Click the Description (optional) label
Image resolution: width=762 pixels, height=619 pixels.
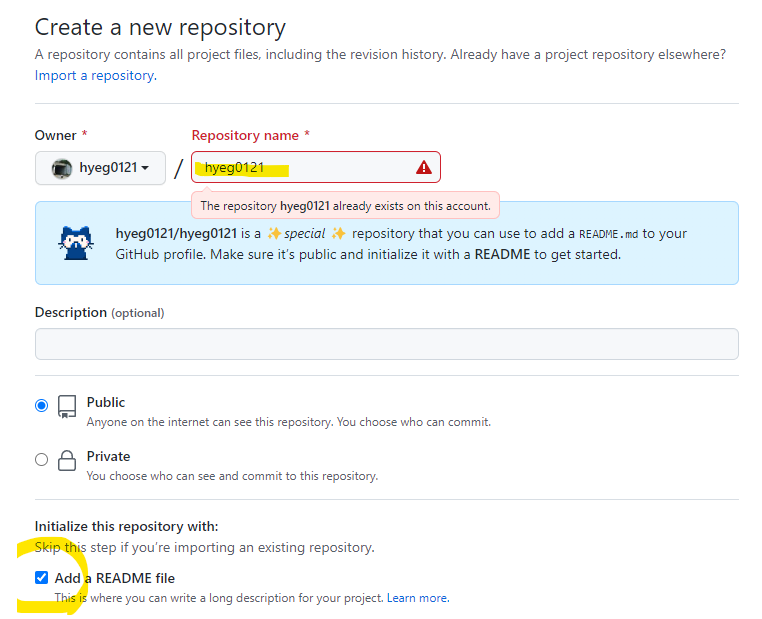100,313
